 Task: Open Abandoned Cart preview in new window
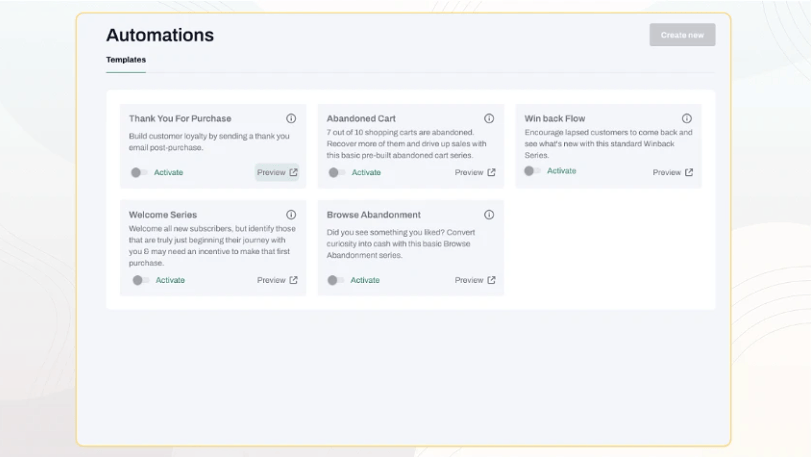475,172
